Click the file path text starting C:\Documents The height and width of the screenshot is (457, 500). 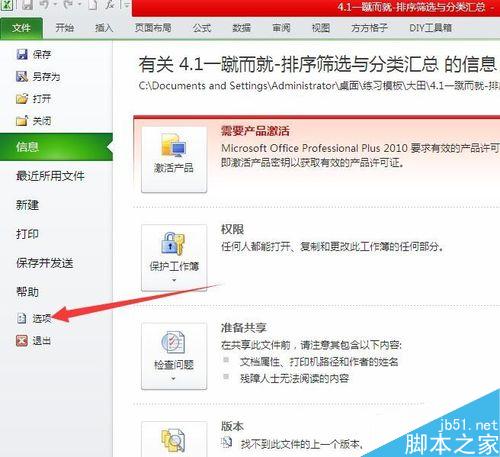pos(319,86)
